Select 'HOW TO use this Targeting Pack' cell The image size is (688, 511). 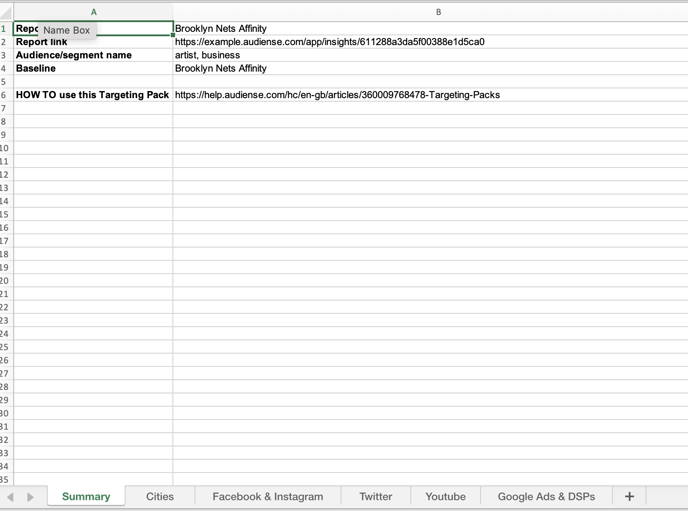point(93,95)
